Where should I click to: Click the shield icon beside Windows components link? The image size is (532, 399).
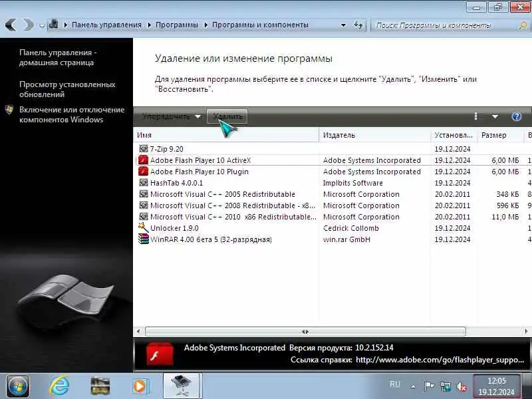click(9, 110)
